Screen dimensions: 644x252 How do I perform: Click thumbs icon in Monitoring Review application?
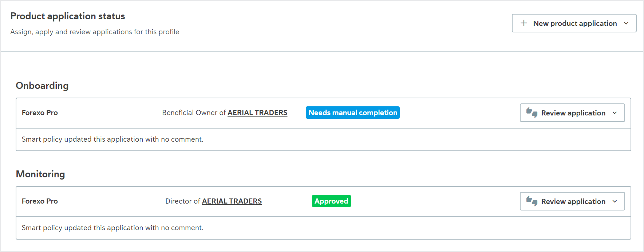point(532,201)
